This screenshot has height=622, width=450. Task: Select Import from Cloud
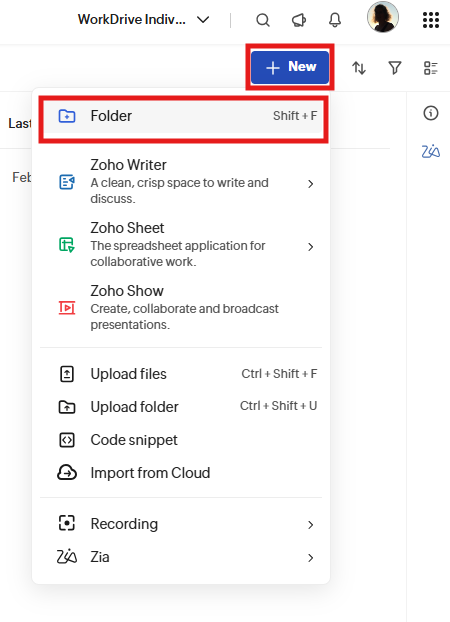pyautogui.click(x=181, y=473)
